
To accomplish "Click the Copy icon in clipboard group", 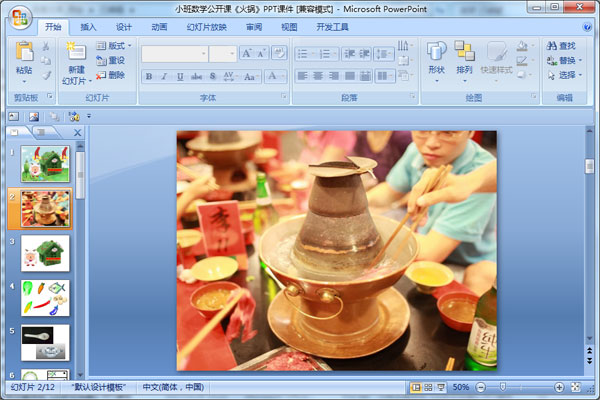I will coord(46,60).
